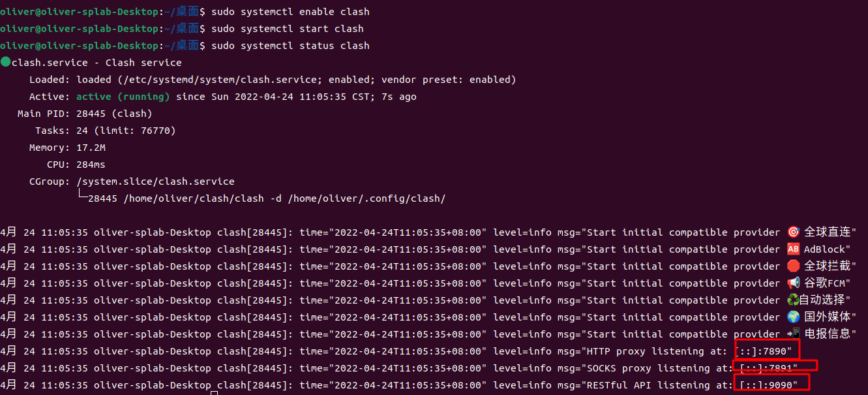
Task: Click the "sudo systemctl status clash" command
Action: [x=291, y=46]
